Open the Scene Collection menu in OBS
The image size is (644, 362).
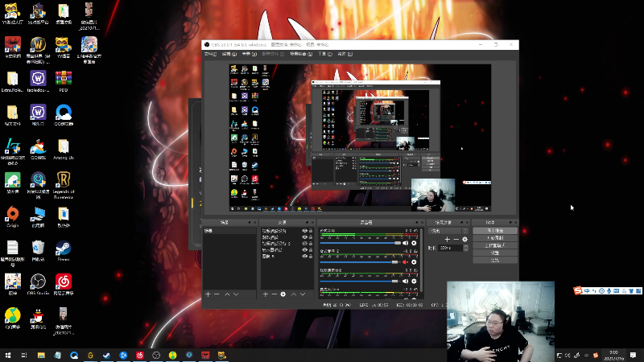(301, 54)
